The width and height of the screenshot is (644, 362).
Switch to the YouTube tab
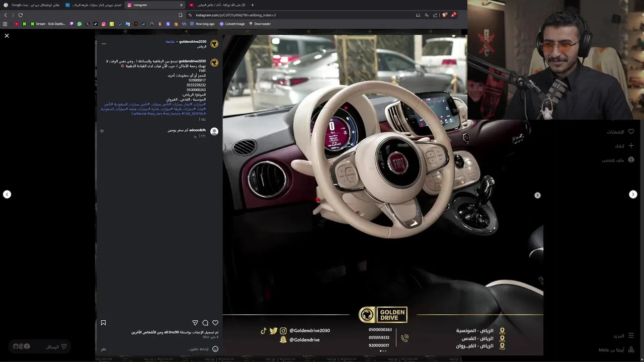pos(217,5)
